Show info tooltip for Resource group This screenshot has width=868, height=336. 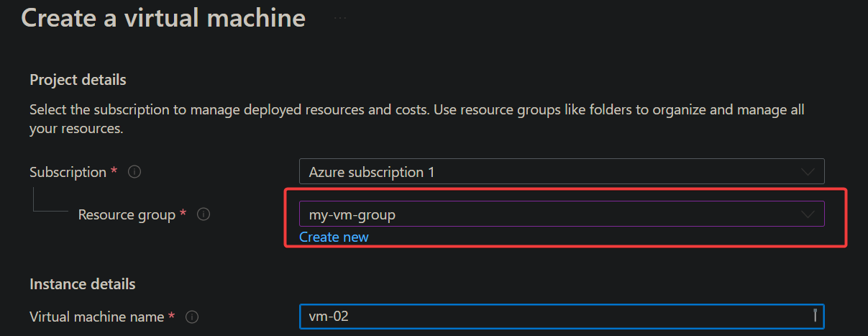(x=204, y=214)
